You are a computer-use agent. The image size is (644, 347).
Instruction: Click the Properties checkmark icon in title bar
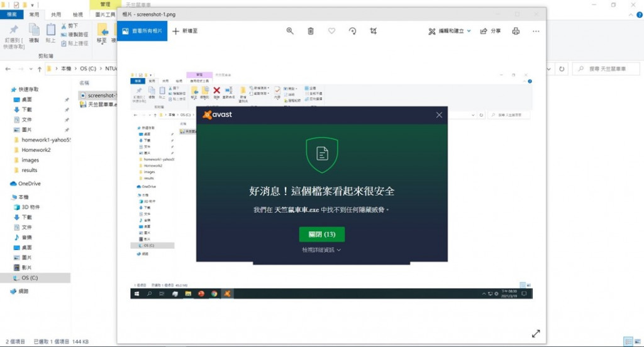(x=16, y=5)
